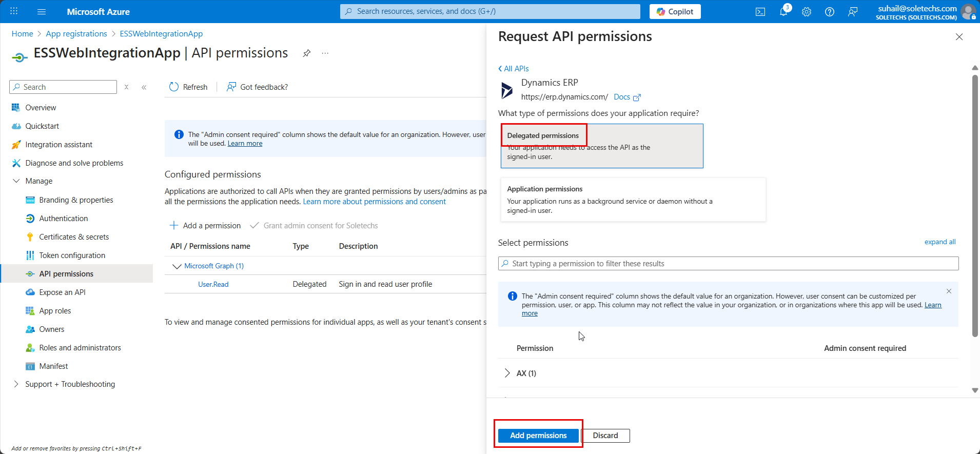This screenshot has height=454, width=980.
Task: Click the Admin consent required column header
Action: click(865, 348)
